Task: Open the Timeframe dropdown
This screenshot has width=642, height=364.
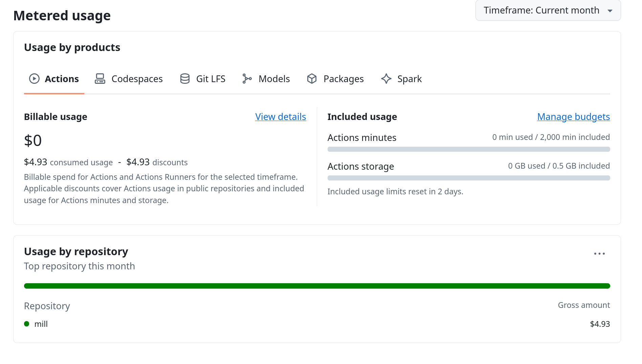Action: click(548, 10)
